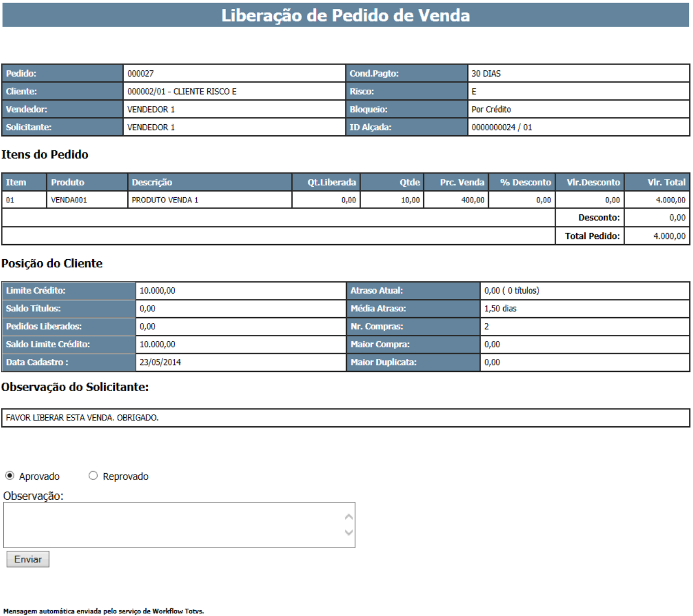Select the Reprovado radio button
The width and height of the screenshot is (693, 616).
pyautogui.click(x=93, y=476)
